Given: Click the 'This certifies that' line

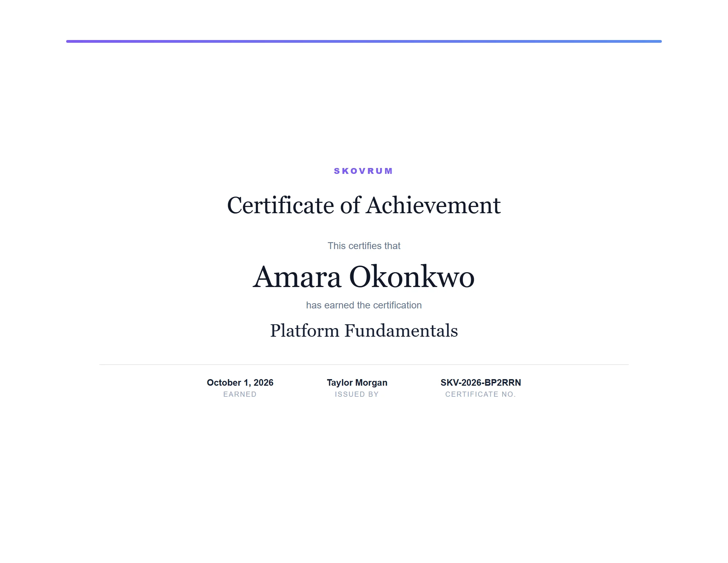Looking at the screenshot, I should 364,246.
